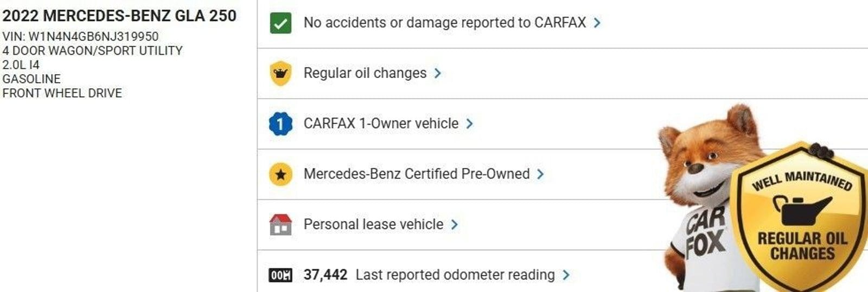Open the No accidents or damage reported link
868x292 pixels.
click(444, 23)
